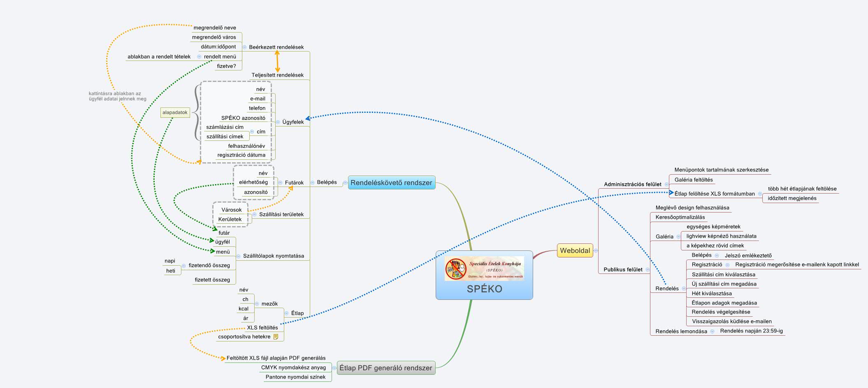Collapse the Adminisztrációs felület branch
The height and width of the screenshot is (388, 868).
666,184
